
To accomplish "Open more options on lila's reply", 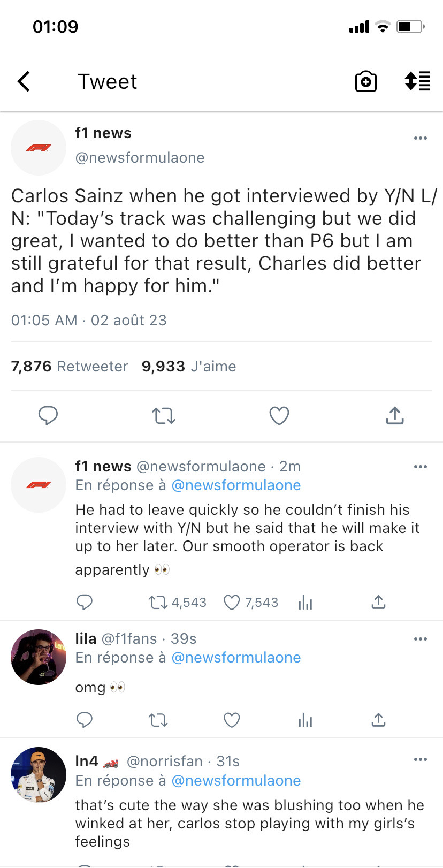I will (x=421, y=639).
